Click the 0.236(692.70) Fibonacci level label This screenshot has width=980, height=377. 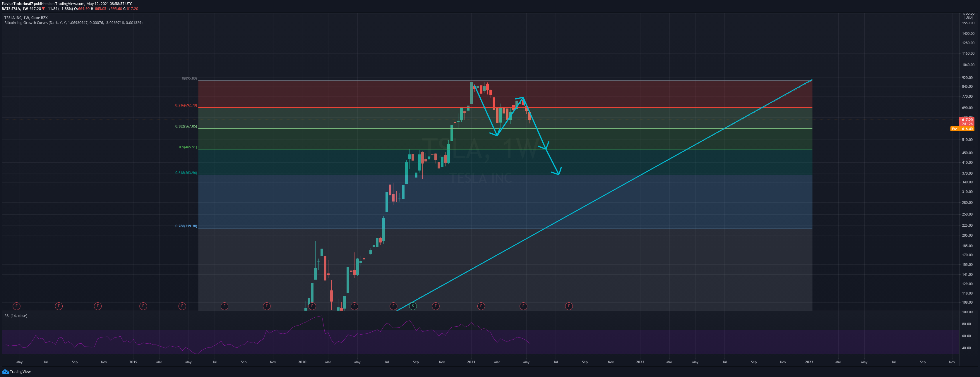pyautogui.click(x=186, y=105)
